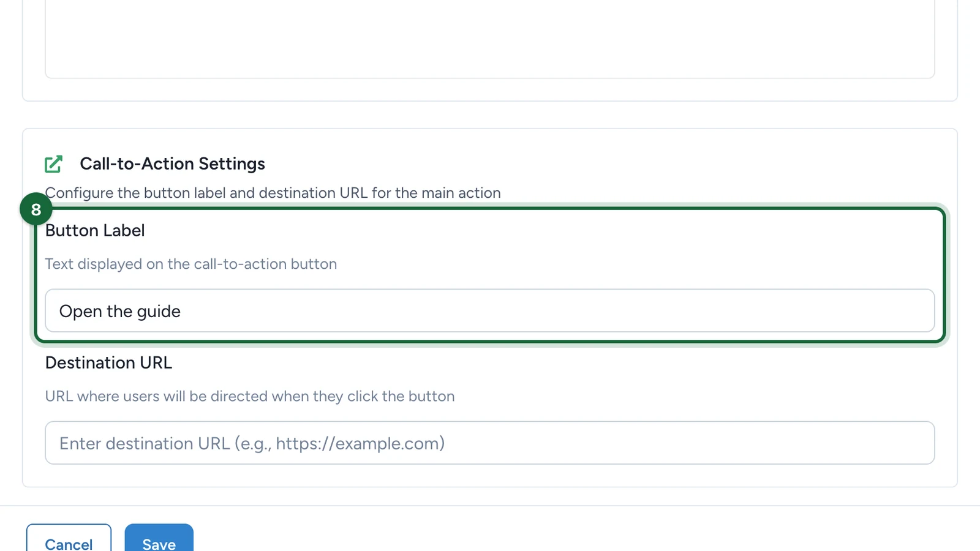Viewport: 980px width, 551px height.
Task: Select the 'Call-to-Action Settings' heading text
Action: (x=172, y=163)
